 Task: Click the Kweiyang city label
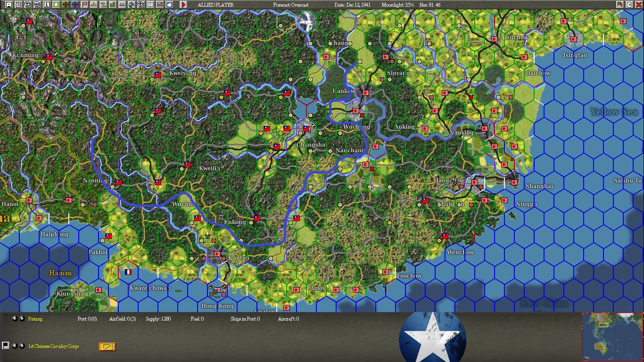pos(182,73)
